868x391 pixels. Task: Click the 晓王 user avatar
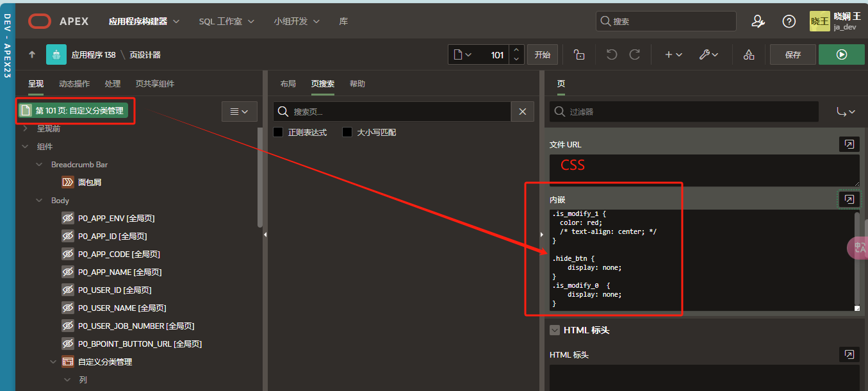tap(819, 21)
